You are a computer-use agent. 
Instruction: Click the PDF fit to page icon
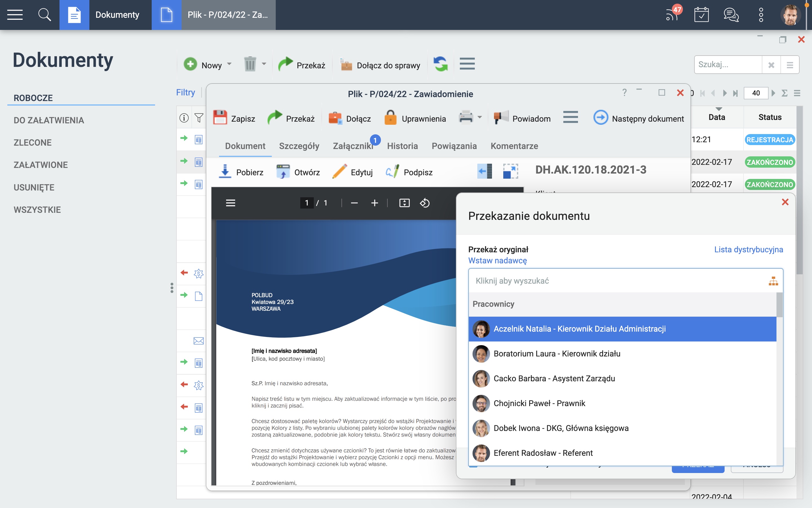pyautogui.click(x=405, y=203)
